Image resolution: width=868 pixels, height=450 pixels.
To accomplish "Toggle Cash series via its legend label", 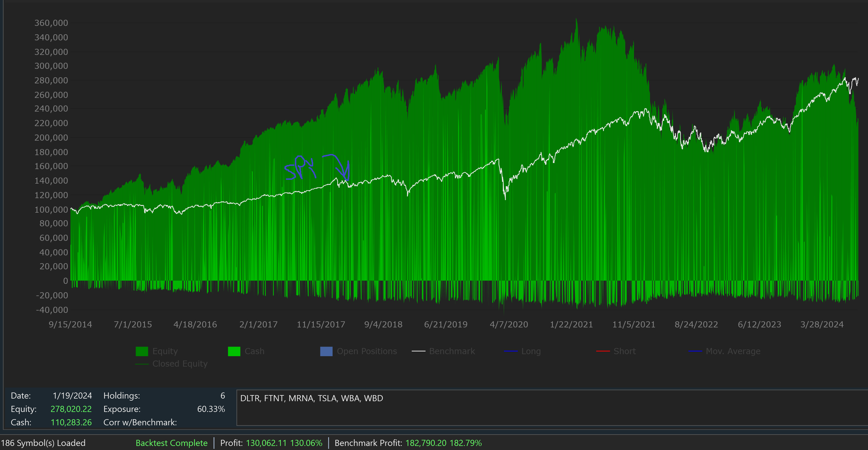I will click(254, 351).
